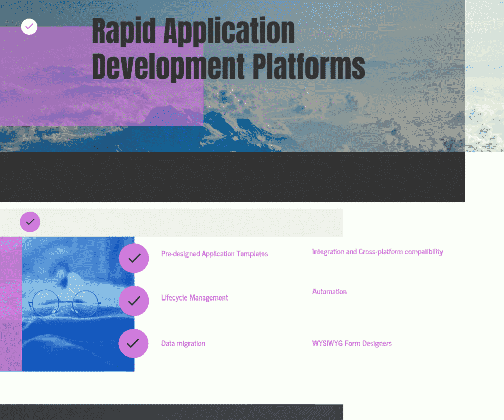Expand the Integration and Cross-platform compatibility item
504x420 pixels.
click(377, 251)
